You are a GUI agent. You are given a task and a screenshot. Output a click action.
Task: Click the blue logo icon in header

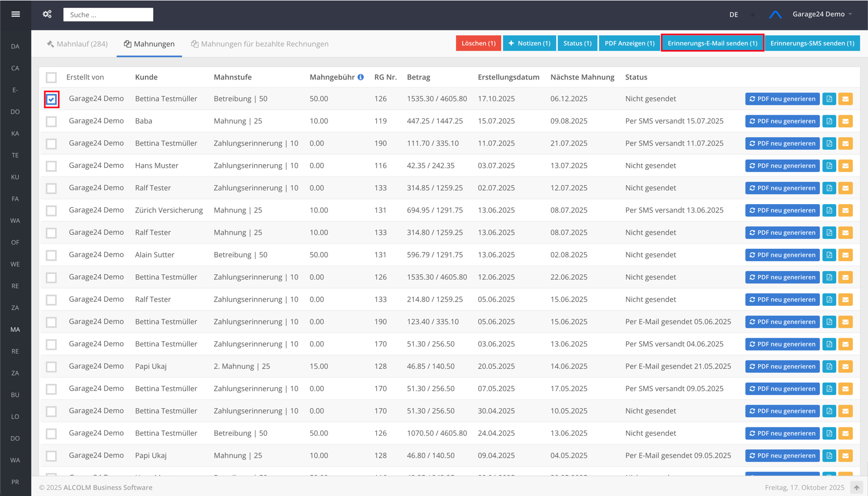tap(775, 15)
